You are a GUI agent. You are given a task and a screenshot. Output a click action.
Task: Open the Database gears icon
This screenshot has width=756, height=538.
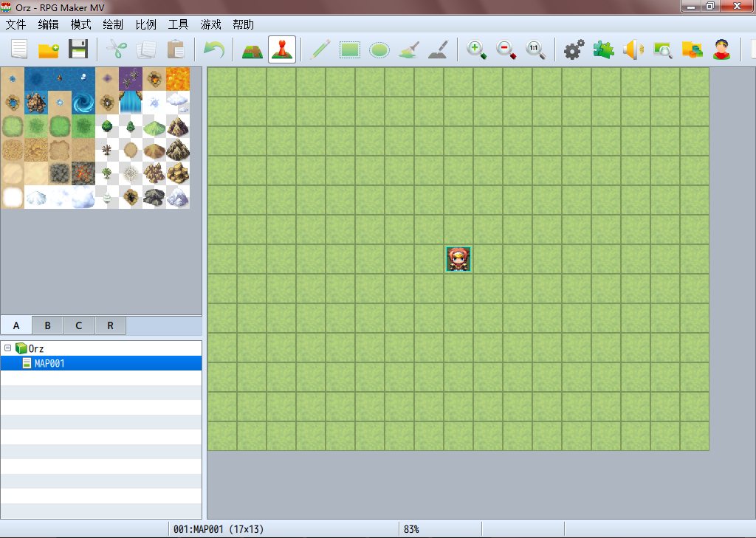coord(574,49)
